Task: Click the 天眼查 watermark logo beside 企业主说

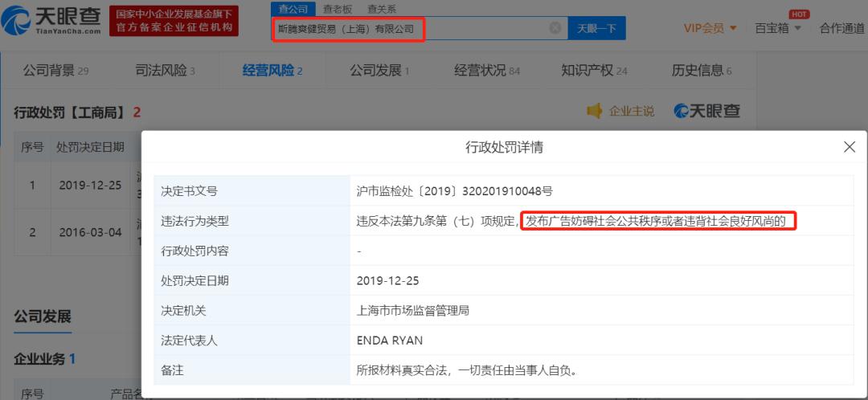Action: pyautogui.click(x=707, y=111)
